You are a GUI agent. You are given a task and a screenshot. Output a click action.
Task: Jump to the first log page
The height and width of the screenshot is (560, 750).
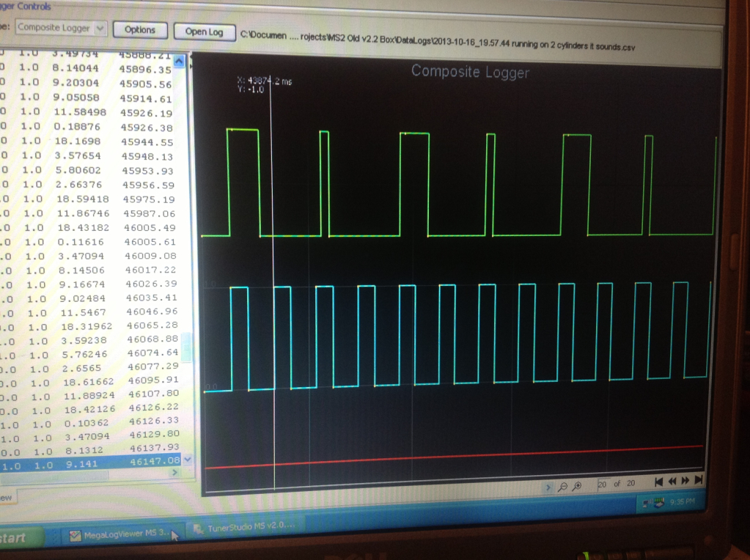pos(658,482)
